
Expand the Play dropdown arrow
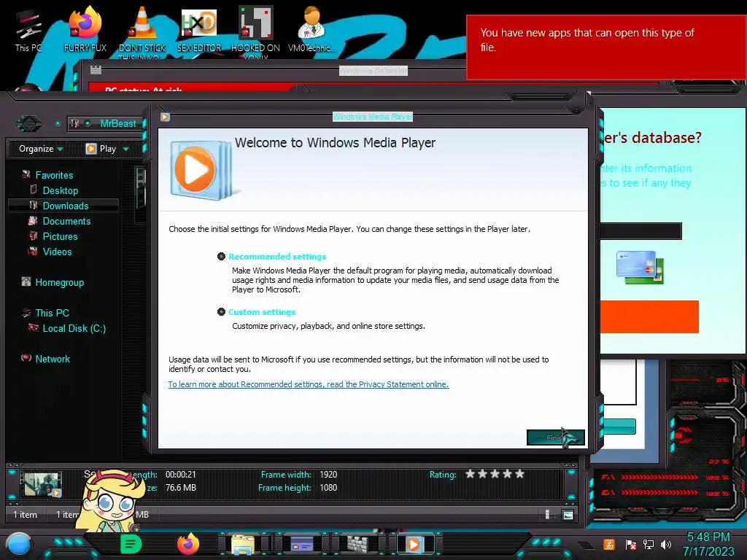click(x=125, y=149)
